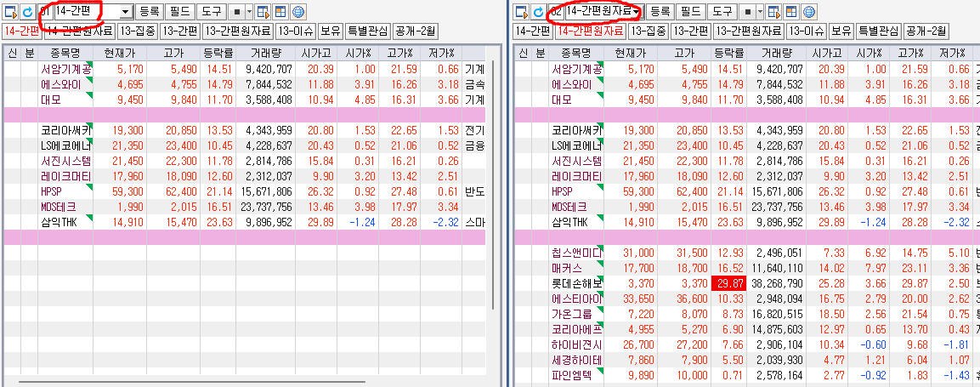Open the window-arrow icon at right panel's toolbar start
This screenshot has width=980, height=387.
coord(521,11)
